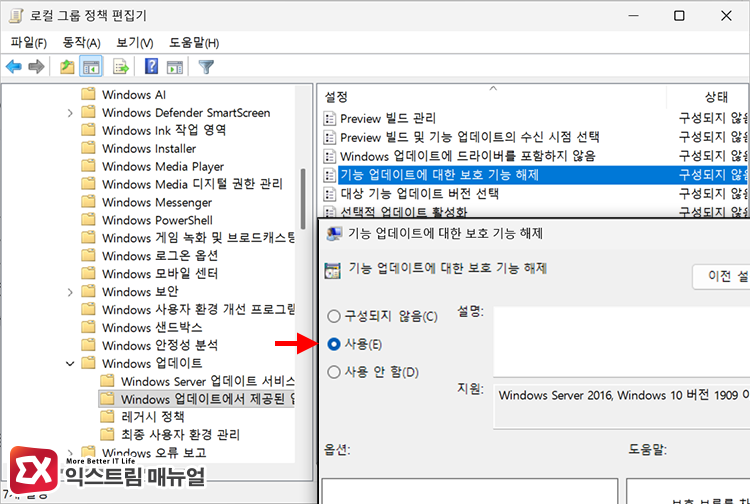Image resolution: width=750 pixels, height=504 pixels.
Task: Click the Windows AI folder icon
Action: tap(88, 94)
